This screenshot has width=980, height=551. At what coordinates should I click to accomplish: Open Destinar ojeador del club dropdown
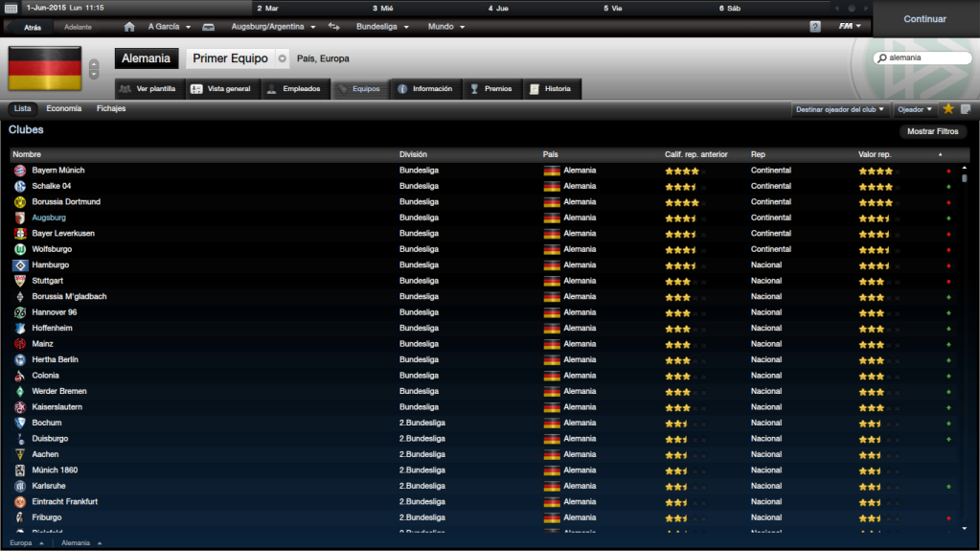click(840, 109)
